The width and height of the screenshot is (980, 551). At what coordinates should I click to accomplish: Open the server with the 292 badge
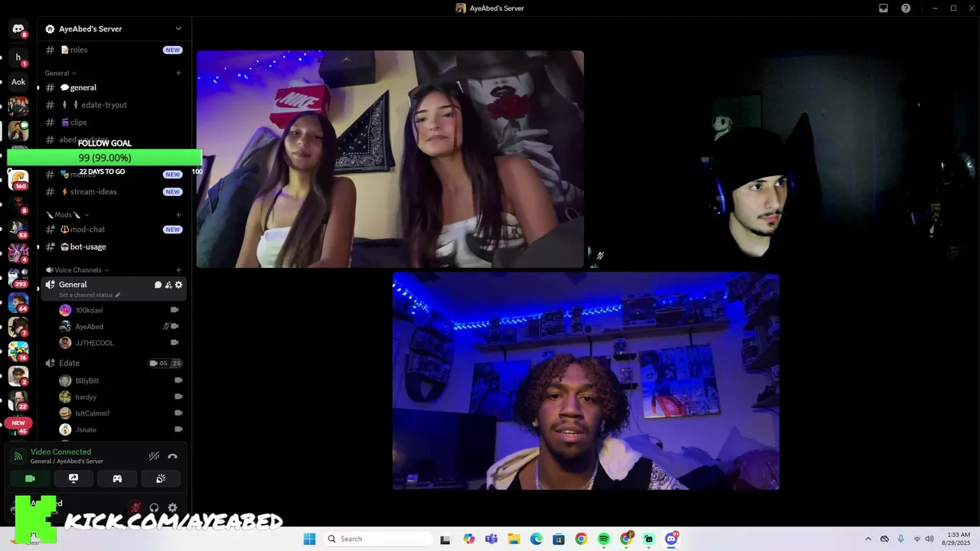tap(18, 277)
